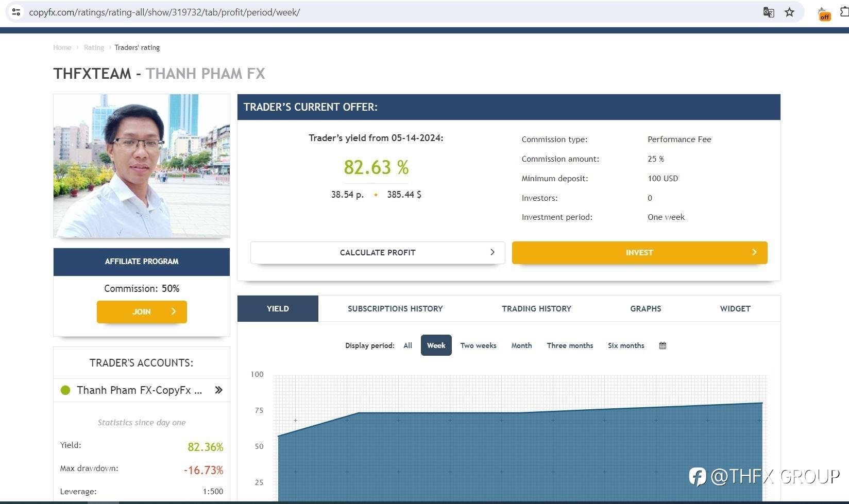Show the Three months period

click(x=570, y=345)
